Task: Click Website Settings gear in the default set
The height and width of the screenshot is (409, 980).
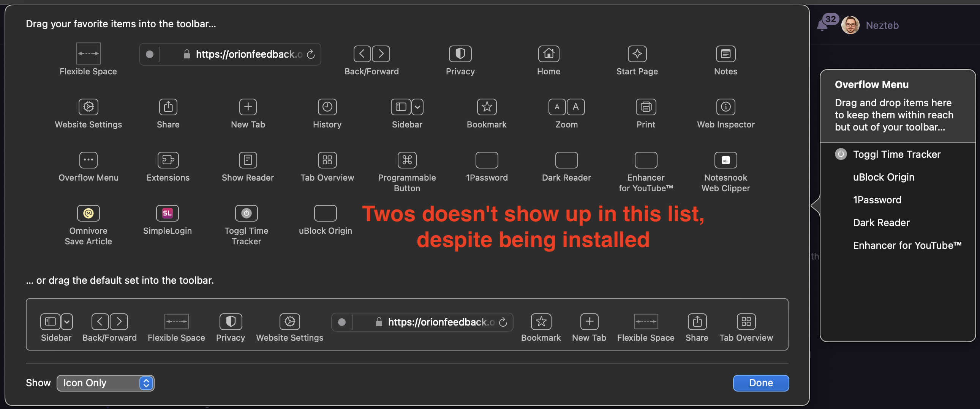Action: coord(290,322)
